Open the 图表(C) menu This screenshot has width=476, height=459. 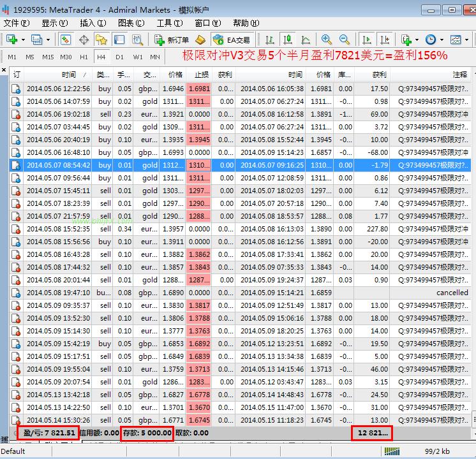coord(131,23)
